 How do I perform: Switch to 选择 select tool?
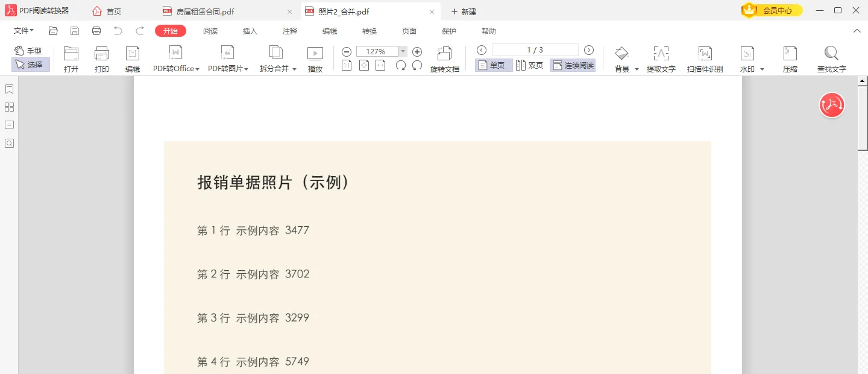tap(30, 65)
